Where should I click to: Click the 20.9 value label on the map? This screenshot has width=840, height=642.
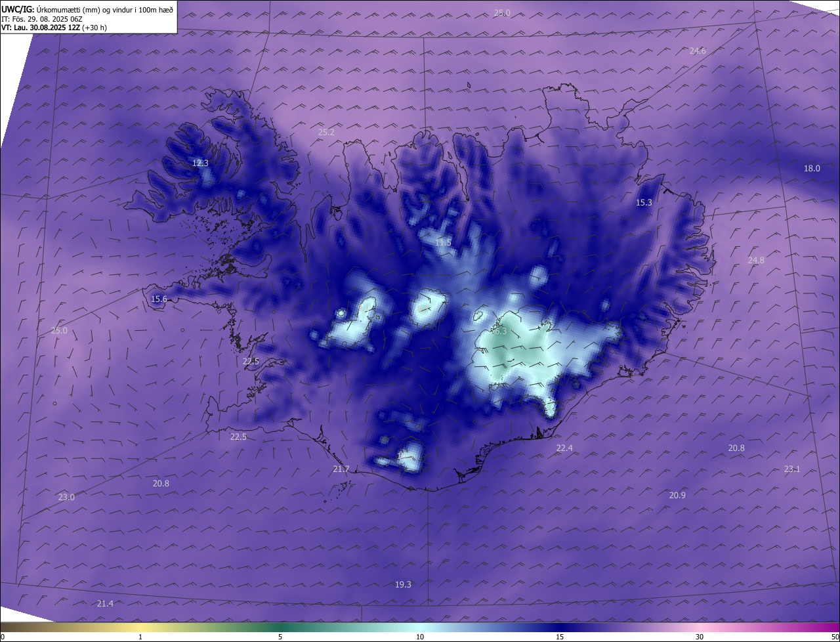click(x=677, y=495)
